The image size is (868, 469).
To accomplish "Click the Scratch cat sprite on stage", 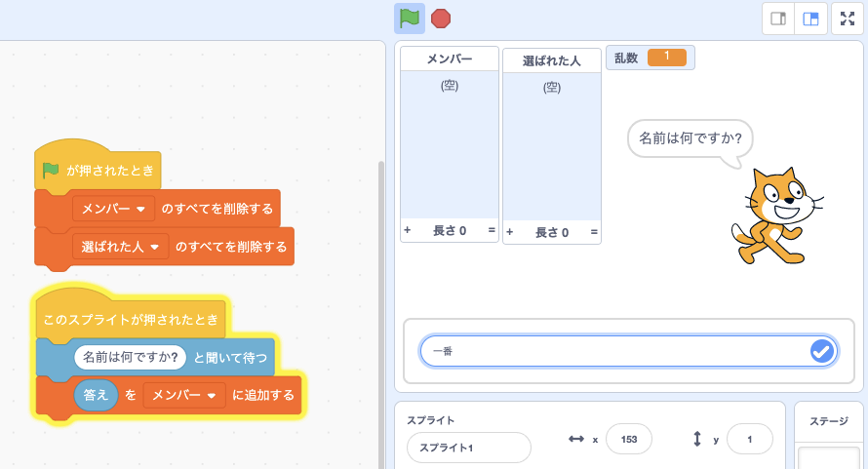I will [x=776, y=215].
